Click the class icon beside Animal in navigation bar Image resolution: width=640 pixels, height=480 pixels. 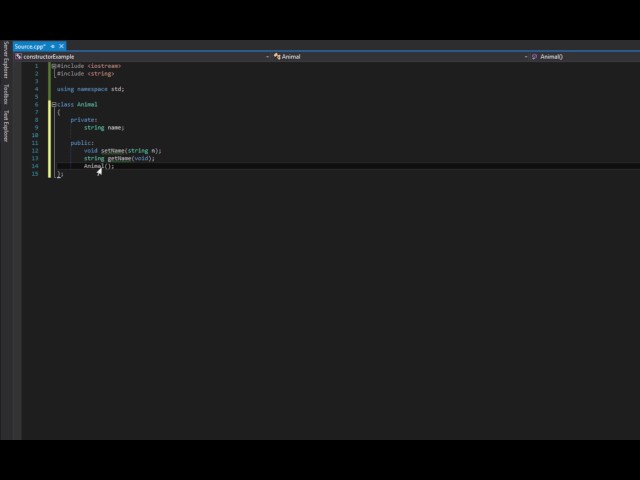[x=277, y=56]
